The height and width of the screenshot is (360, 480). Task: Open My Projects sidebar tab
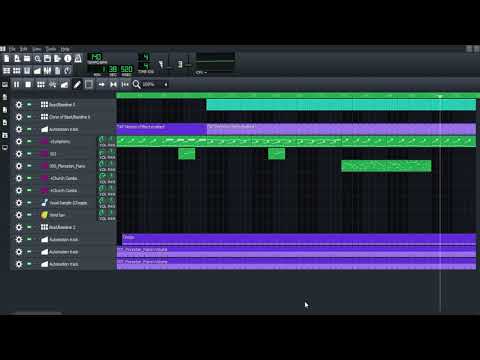pos(5,97)
